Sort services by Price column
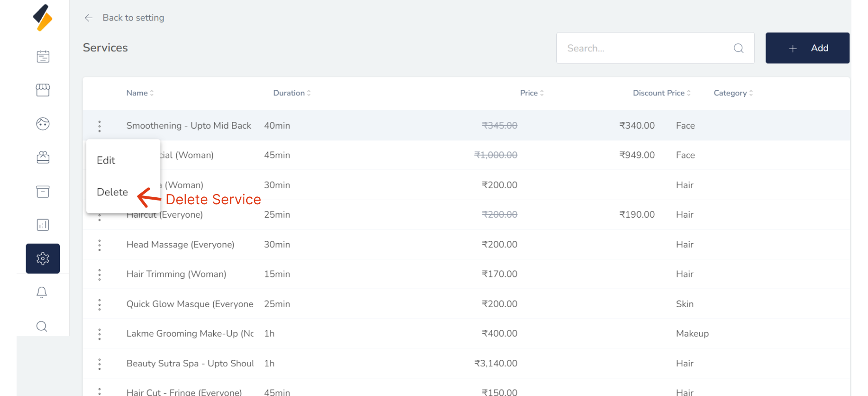 tap(531, 93)
